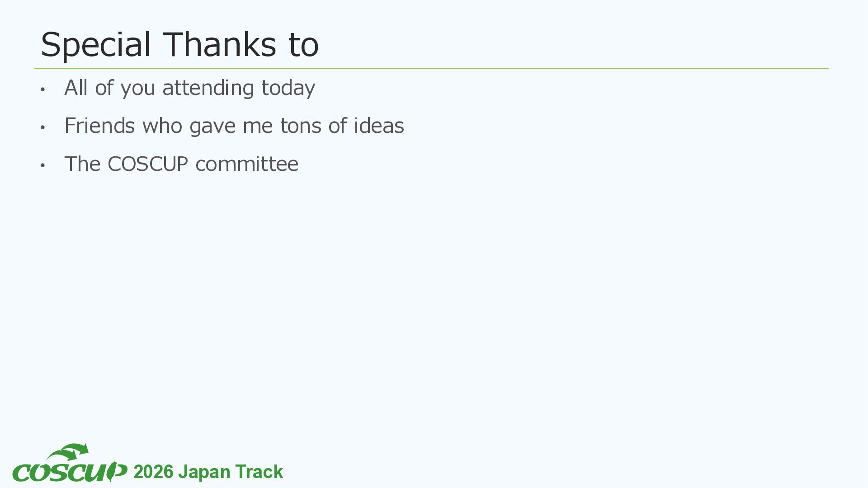Select the "Special Thanks to" slide title
Screen dimensions: 868x488
(179, 45)
